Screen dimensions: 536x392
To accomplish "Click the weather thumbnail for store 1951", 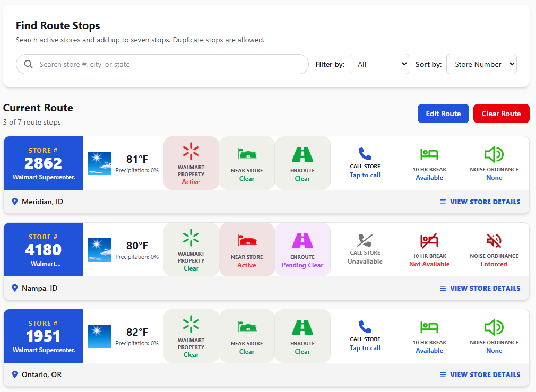I will 99,336.
